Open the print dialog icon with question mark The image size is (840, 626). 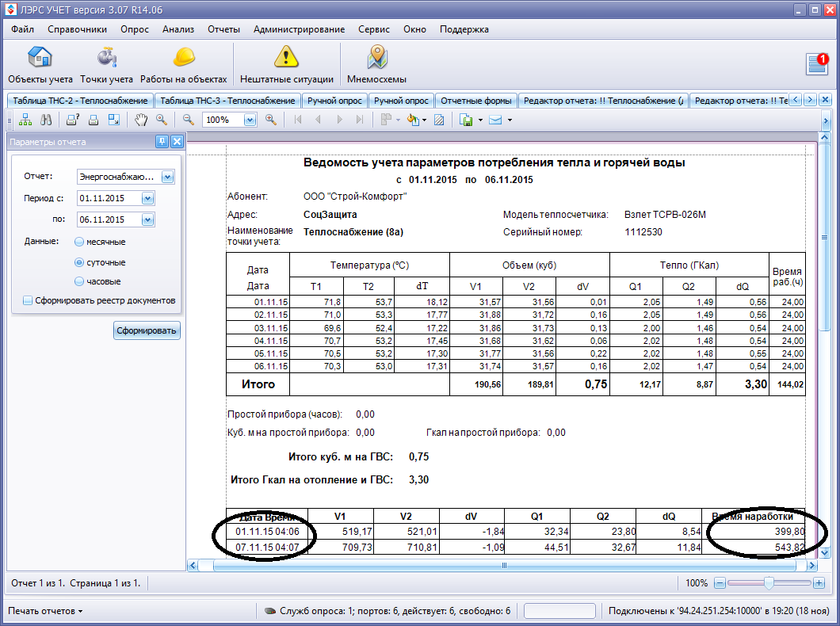pos(72,120)
